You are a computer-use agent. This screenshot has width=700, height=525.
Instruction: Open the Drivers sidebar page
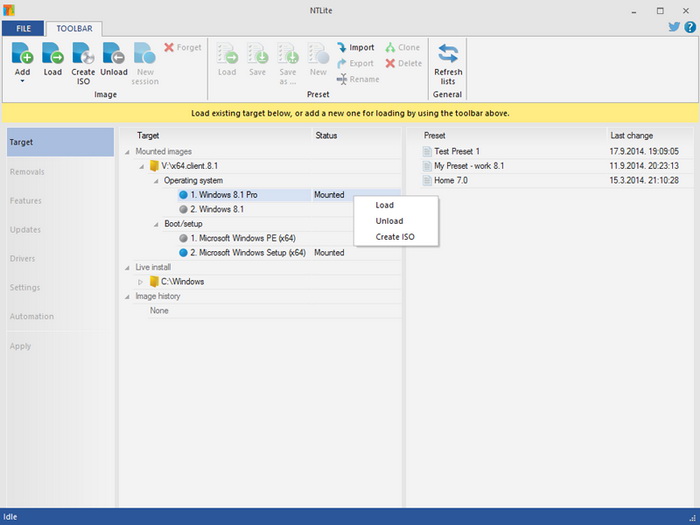pos(60,258)
